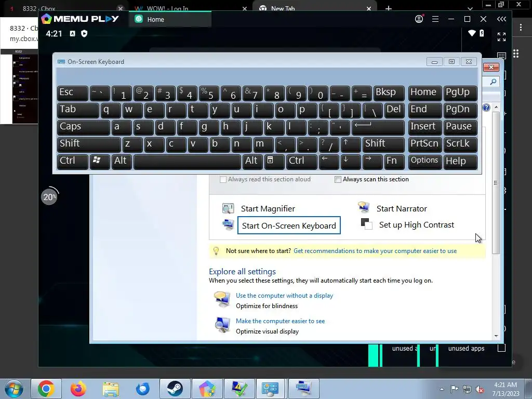532x399 pixels.
Task: Toggle the Caps key on keyboard
Action: point(84,127)
